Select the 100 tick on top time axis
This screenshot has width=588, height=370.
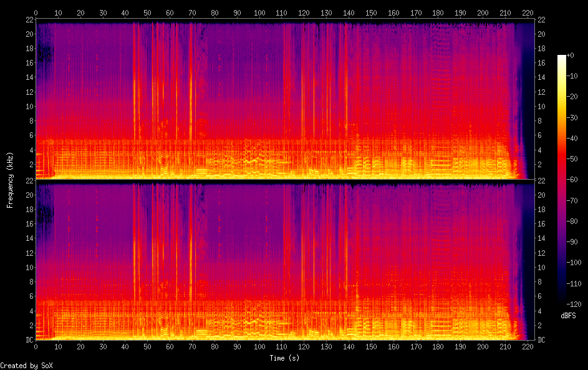tap(259, 12)
